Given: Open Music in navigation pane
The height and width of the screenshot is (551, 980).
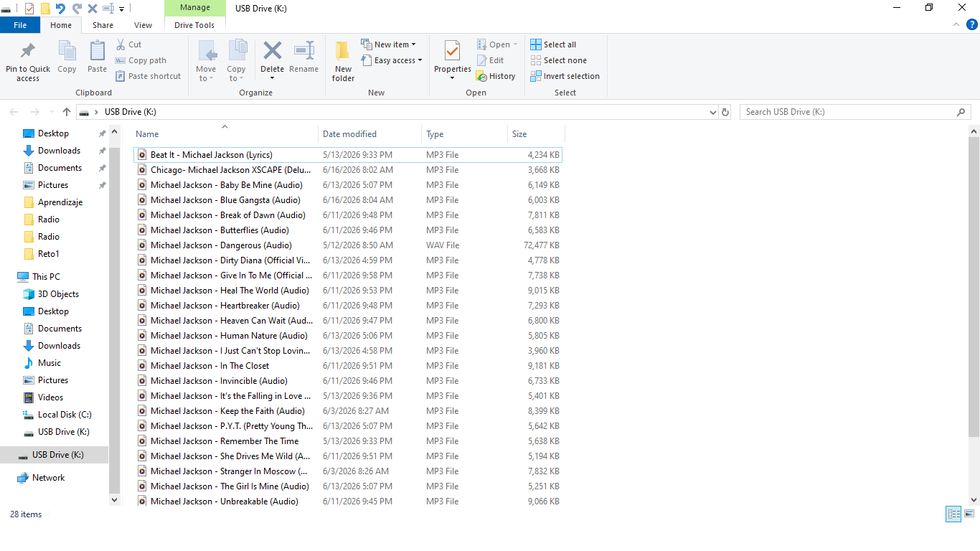Looking at the screenshot, I should pos(50,363).
